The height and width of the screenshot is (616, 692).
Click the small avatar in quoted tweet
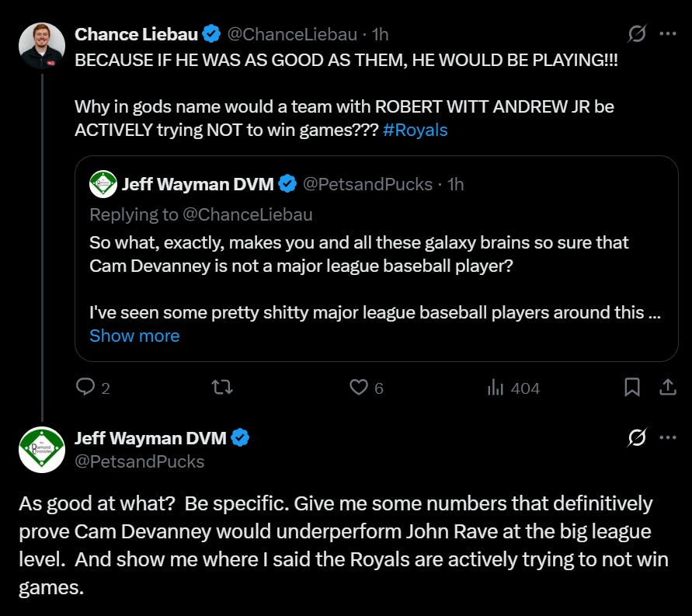tap(103, 184)
